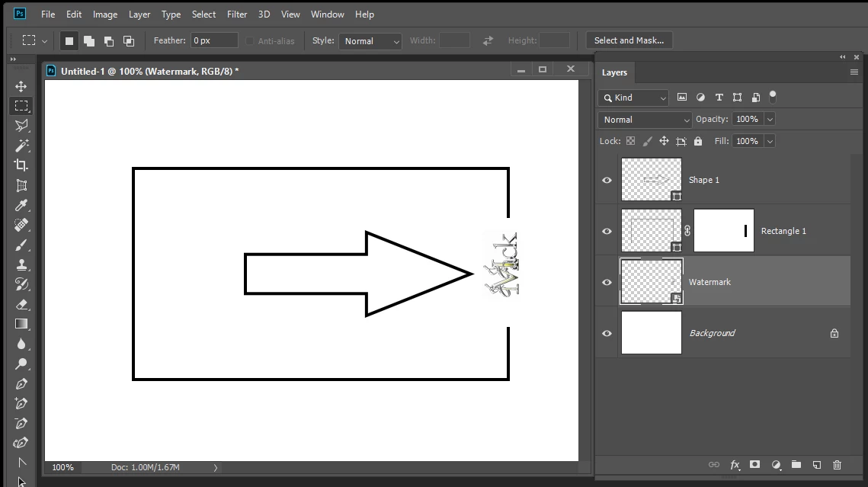Open the layer blend mode dropdown
868x487 pixels.
[x=645, y=120]
